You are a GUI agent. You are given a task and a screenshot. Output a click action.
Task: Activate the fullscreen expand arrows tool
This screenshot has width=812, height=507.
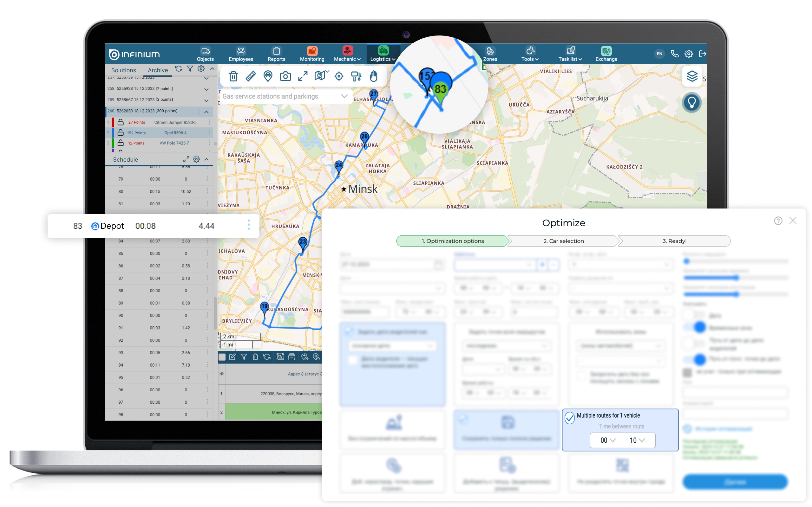[303, 76]
